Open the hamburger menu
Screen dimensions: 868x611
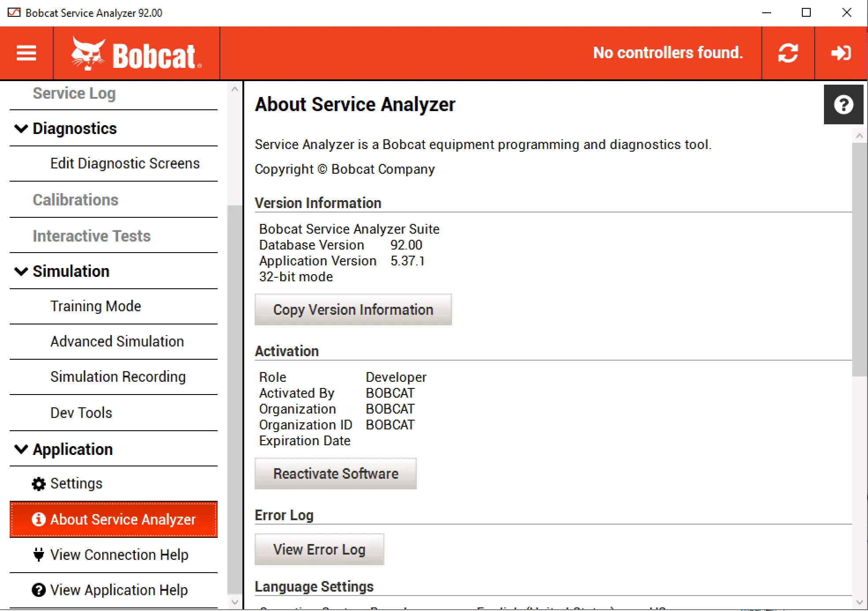26,53
